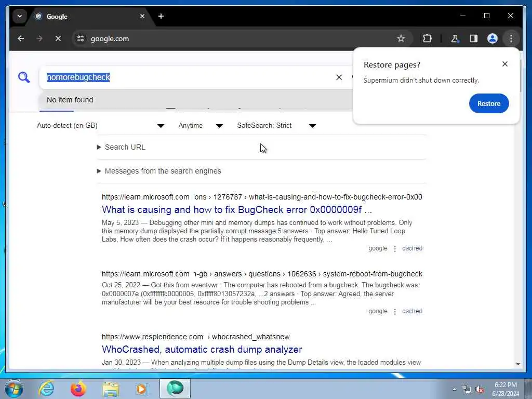Image resolution: width=532 pixels, height=399 pixels.
Task: Open WhoCrashed, automatic crash dump analyzer
Action: (x=202, y=350)
